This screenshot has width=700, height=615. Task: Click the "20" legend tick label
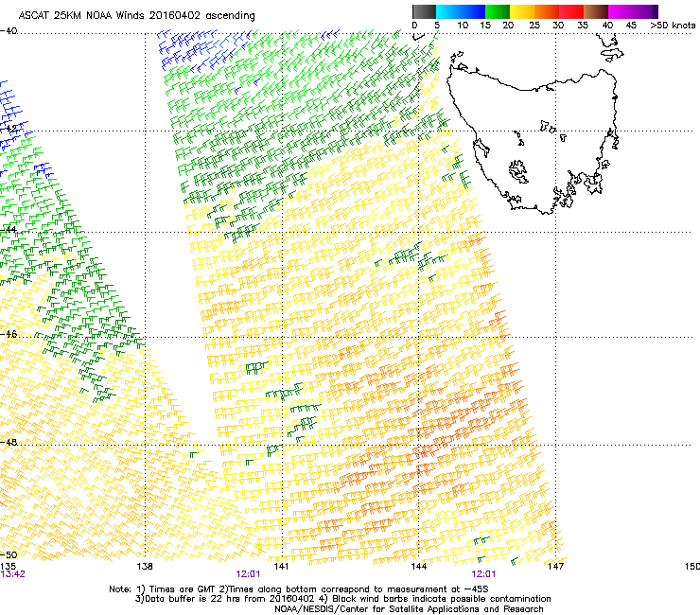click(x=508, y=26)
